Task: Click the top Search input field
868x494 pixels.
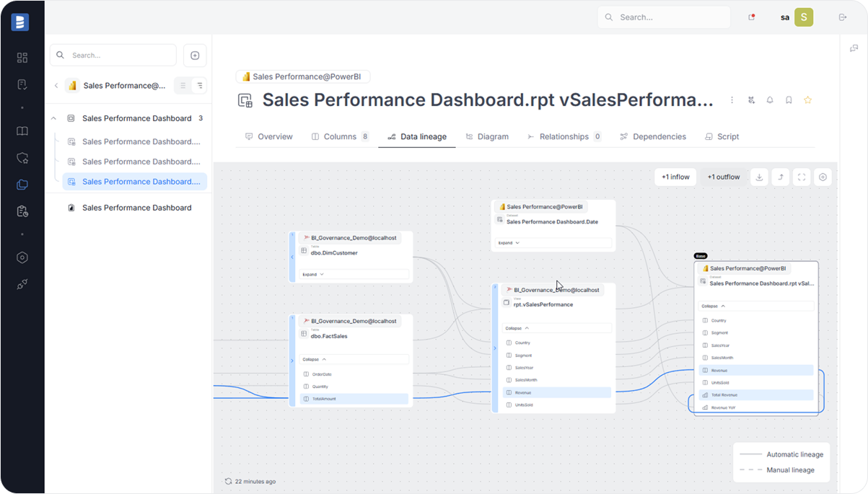Action: [671, 17]
